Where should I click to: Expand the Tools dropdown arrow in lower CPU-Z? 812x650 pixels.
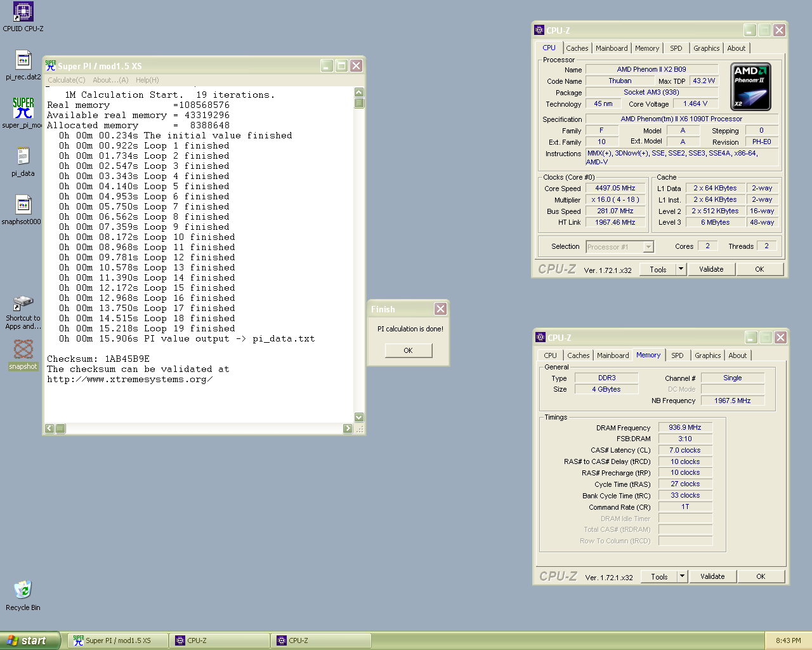coord(682,576)
